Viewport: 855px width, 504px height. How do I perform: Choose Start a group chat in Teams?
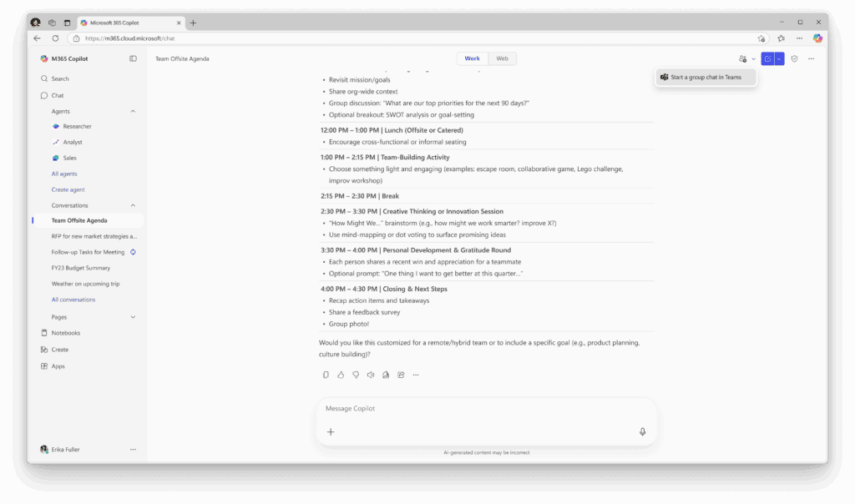706,76
